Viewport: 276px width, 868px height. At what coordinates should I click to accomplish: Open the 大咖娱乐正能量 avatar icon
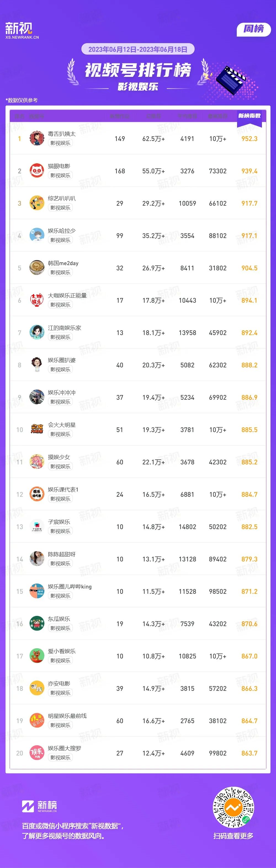[x=37, y=300]
